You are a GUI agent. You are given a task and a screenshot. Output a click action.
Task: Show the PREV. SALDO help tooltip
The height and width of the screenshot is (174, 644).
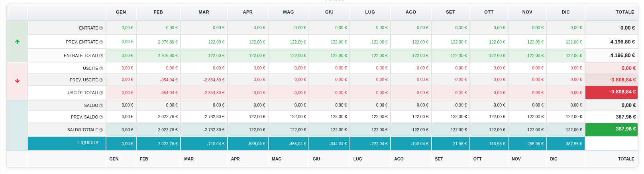(x=101, y=117)
